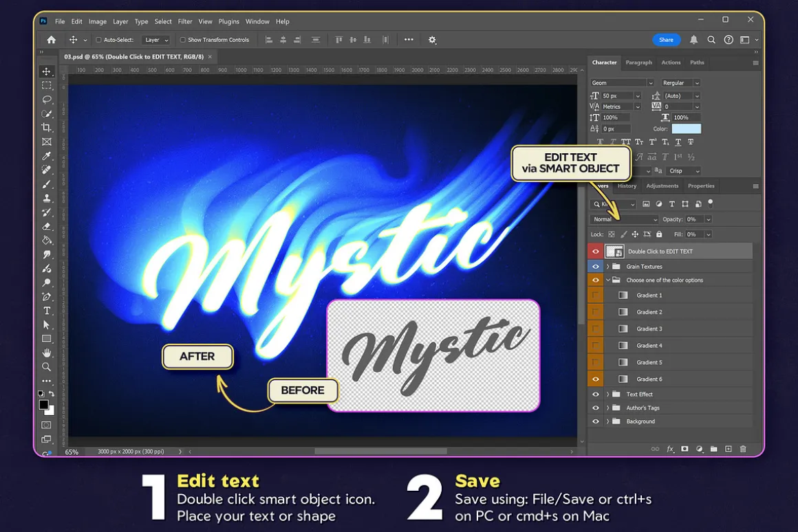Screen dimensions: 798x532
Task: Hide the Background group
Action: (x=596, y=421)
